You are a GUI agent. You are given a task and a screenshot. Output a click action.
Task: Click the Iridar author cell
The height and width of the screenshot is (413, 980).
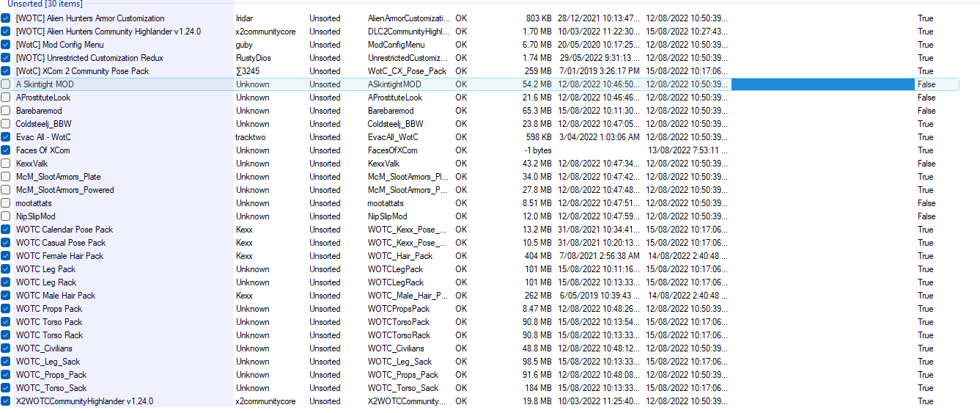tap(244, 18)
